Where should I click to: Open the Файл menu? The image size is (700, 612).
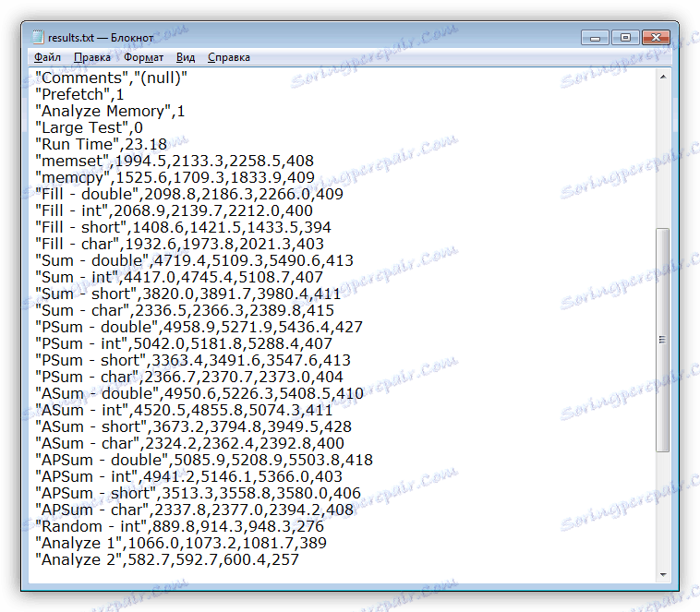pos(47,57)
